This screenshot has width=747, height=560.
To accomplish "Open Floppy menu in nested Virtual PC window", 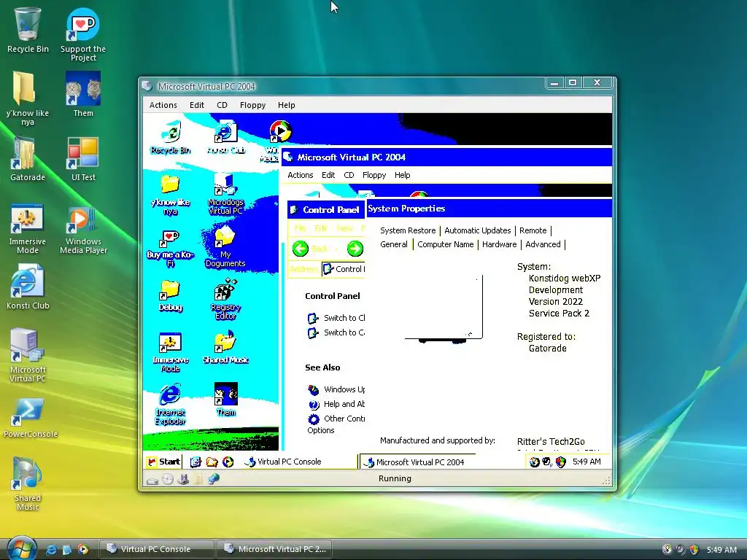I will coord(374,175).
